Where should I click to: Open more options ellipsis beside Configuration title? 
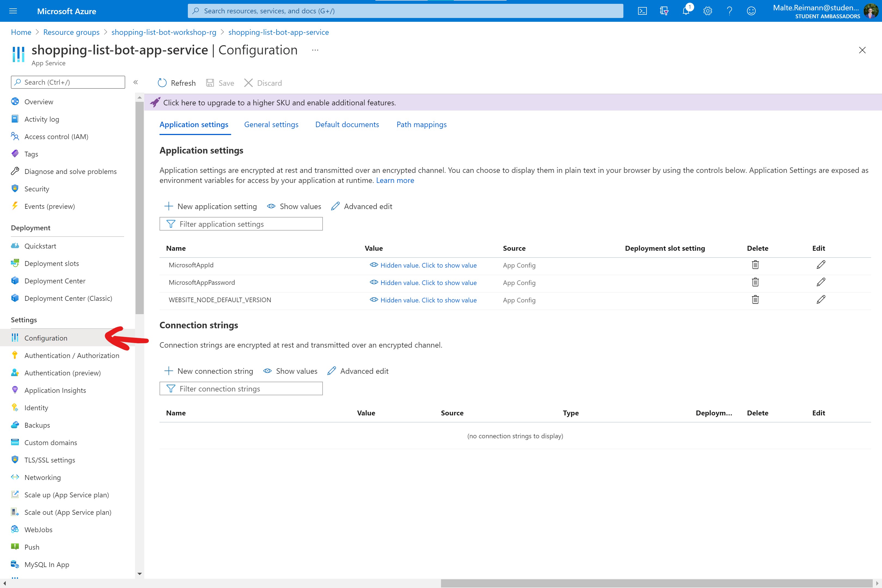(x=315, y=50)
